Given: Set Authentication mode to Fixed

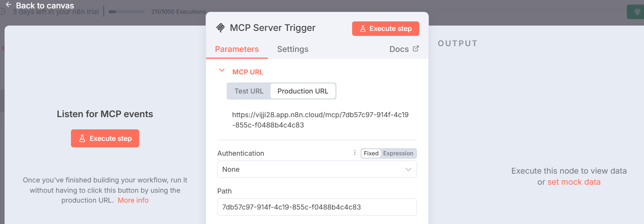Looking at the screenshot, I should click(x=371, y=153).
